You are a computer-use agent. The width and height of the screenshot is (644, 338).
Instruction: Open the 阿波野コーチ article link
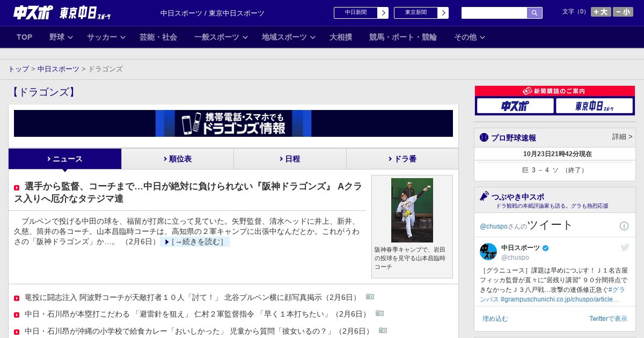[192, 297]
